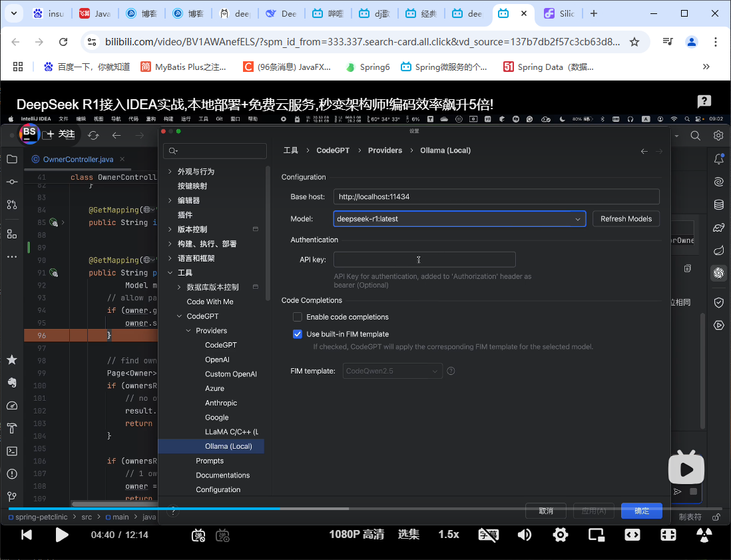Open the Spring6 bookmark

point(368,67)
